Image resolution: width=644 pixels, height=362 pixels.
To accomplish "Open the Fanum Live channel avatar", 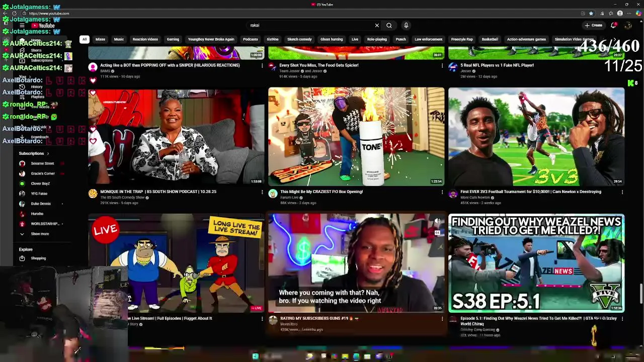I will (273, 194).
